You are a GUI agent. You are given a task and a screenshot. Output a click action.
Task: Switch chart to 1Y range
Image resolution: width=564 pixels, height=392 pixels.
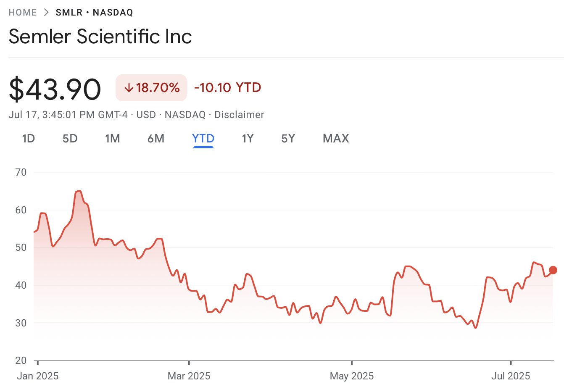(248, 139)
